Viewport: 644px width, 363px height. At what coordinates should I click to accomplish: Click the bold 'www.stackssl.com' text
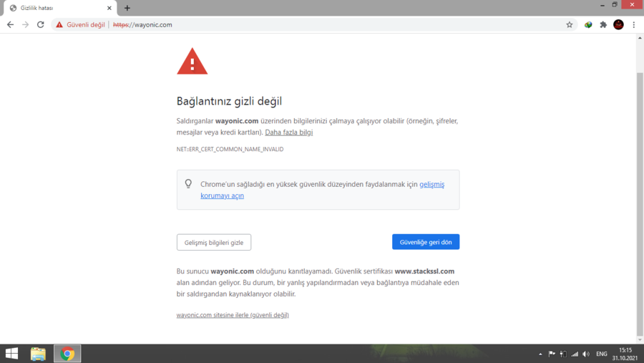pos(424,271)
